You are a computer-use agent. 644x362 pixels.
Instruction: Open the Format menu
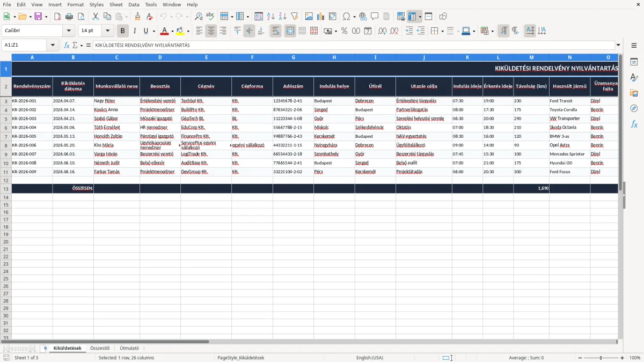(75, 4)
